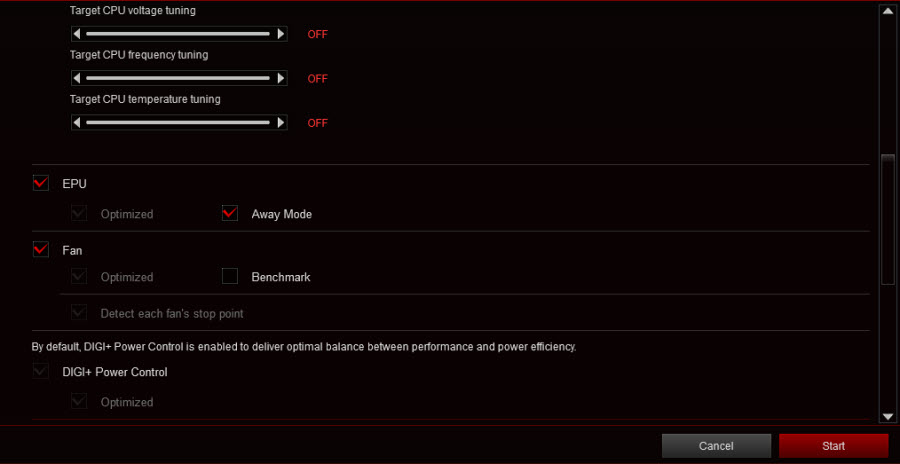The width and height of the screenshot is (900, 464).
Task: Click left arrow of CPU voltage tuning slider
Action: pos(77,34)
